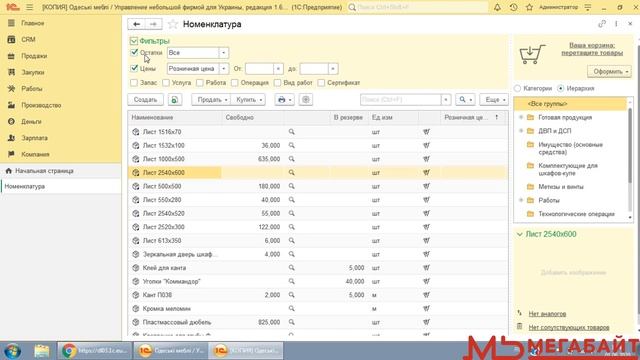This screenshot has height=360, width=640.
Task: Open the price 'От' dropdown arrow
Action: point(278,69)
